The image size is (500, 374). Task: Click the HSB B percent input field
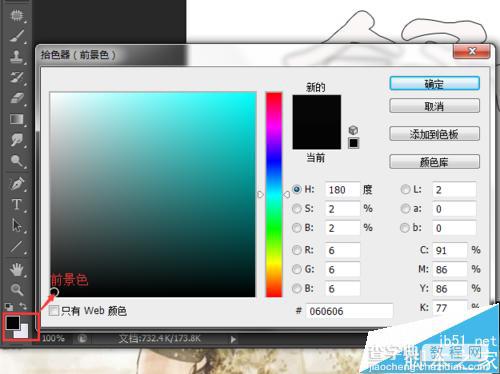point(342,228)
